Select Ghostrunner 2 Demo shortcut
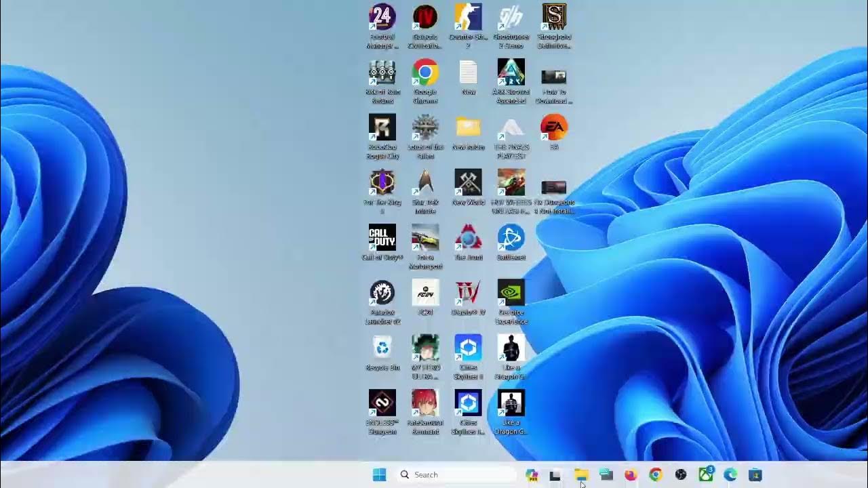 [x=511, y=26]
